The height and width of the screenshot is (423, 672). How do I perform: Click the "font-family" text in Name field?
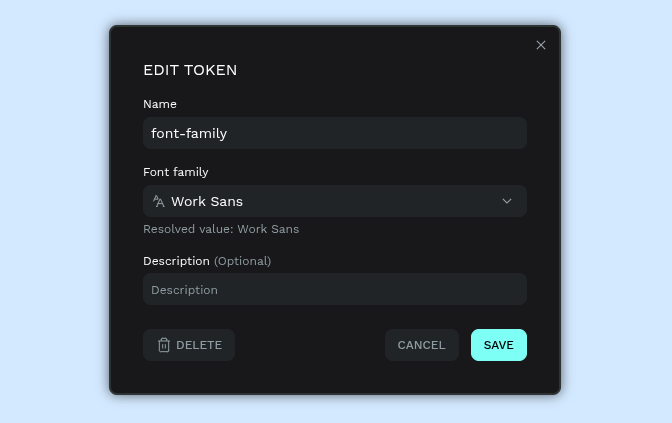(x=189, y=133)
